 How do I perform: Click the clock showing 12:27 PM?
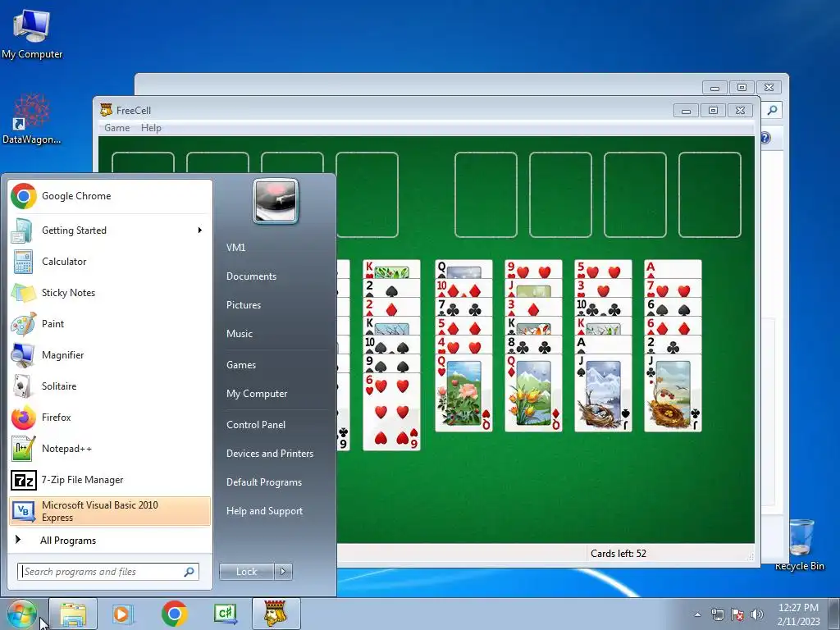pos(798,608)
